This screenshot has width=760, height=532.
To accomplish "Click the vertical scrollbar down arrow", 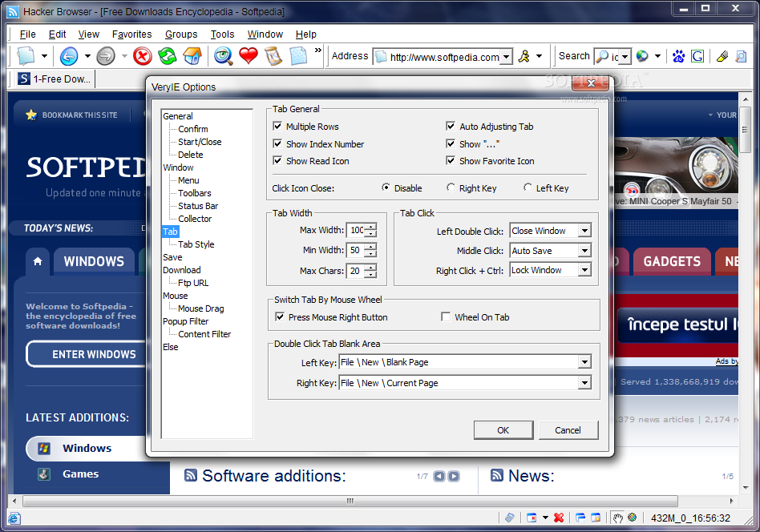I will (x=746, y=488).
